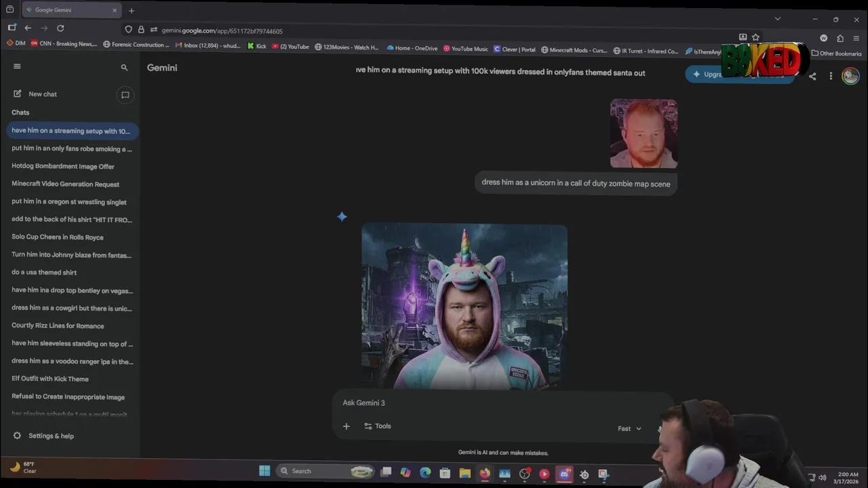Click the share conversation icon
Viewport: 868px width, 488px height.
click(812, 76)
